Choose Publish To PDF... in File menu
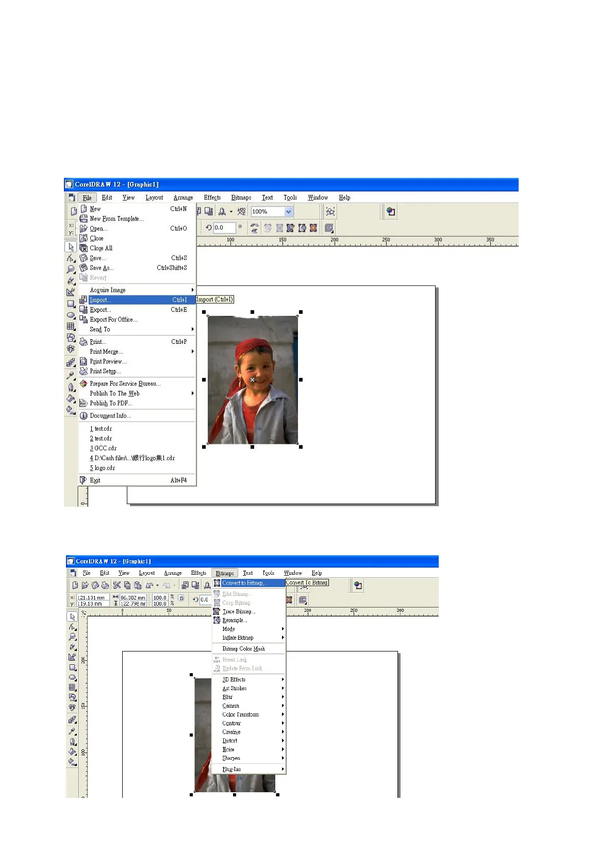614x868 pixels. (137, 404)
